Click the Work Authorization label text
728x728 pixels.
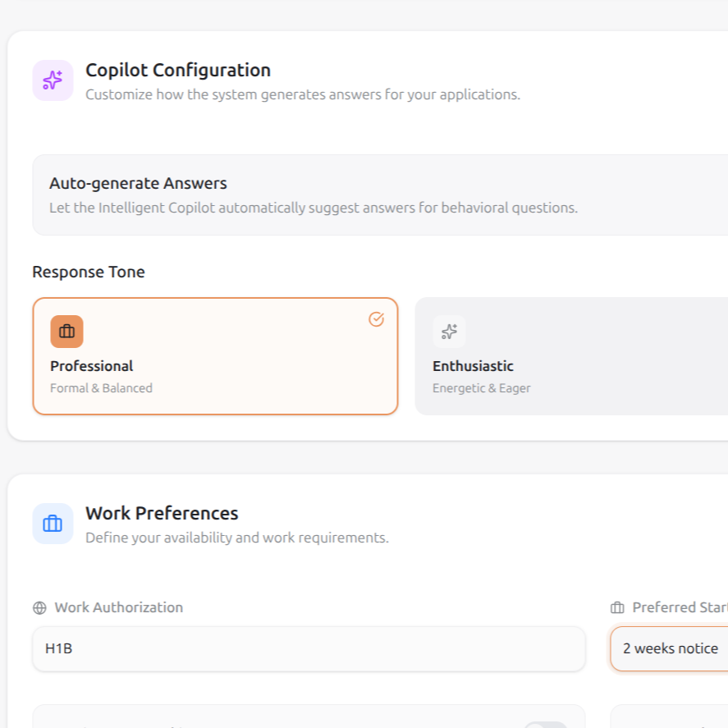click(x=118, y=607)
